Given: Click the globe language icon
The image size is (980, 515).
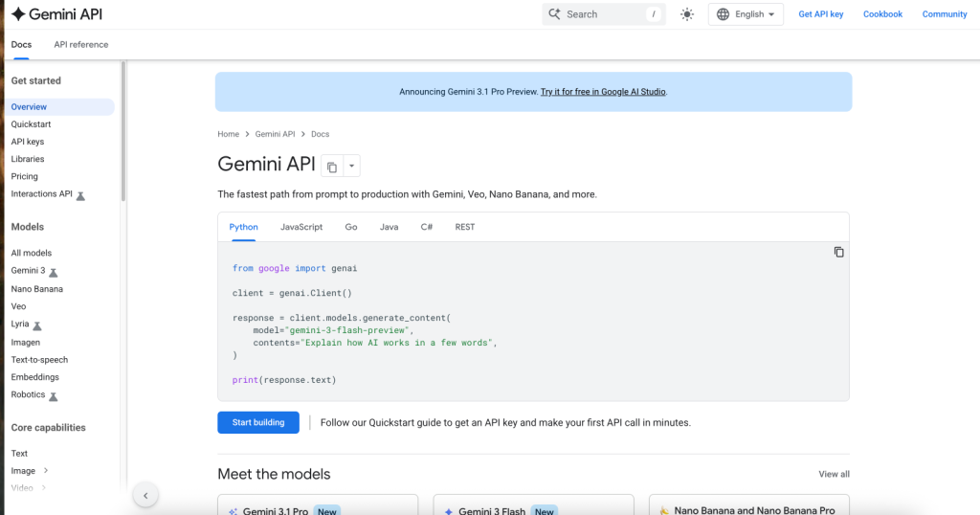Looking at the screenshot, I should point(723,14).
